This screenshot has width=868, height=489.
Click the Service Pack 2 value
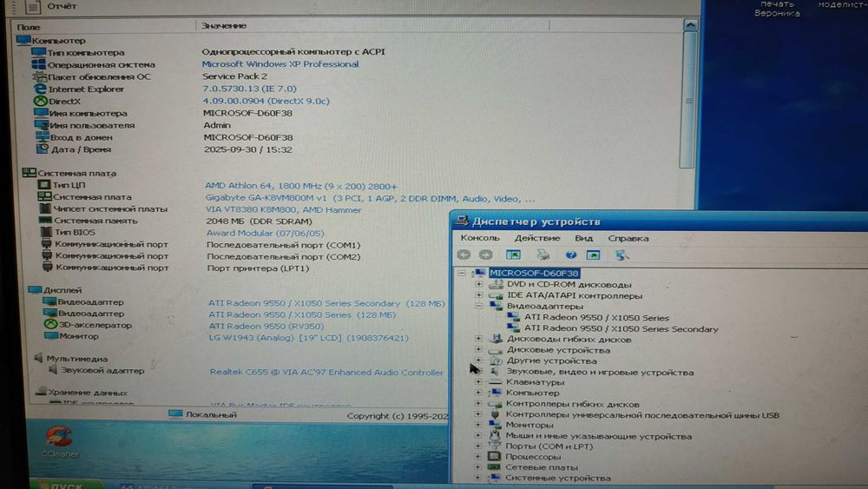click(x=234, y=76)
